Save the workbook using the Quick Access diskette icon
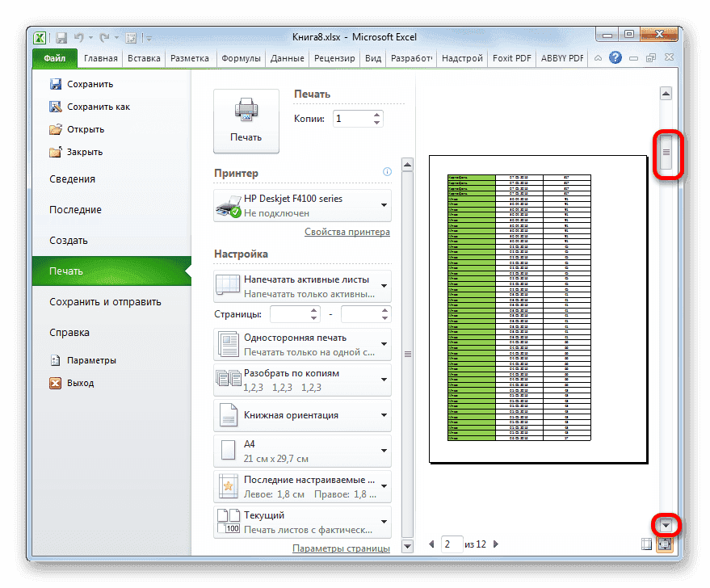710x588 pixels. coord(61,37)
